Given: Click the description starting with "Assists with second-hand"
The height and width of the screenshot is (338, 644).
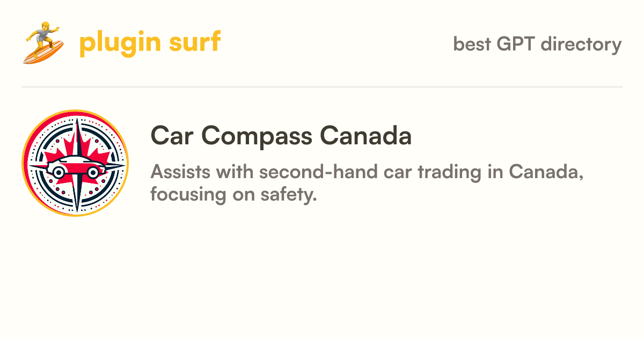Looking at the screenshot, I should pos(367,183).
